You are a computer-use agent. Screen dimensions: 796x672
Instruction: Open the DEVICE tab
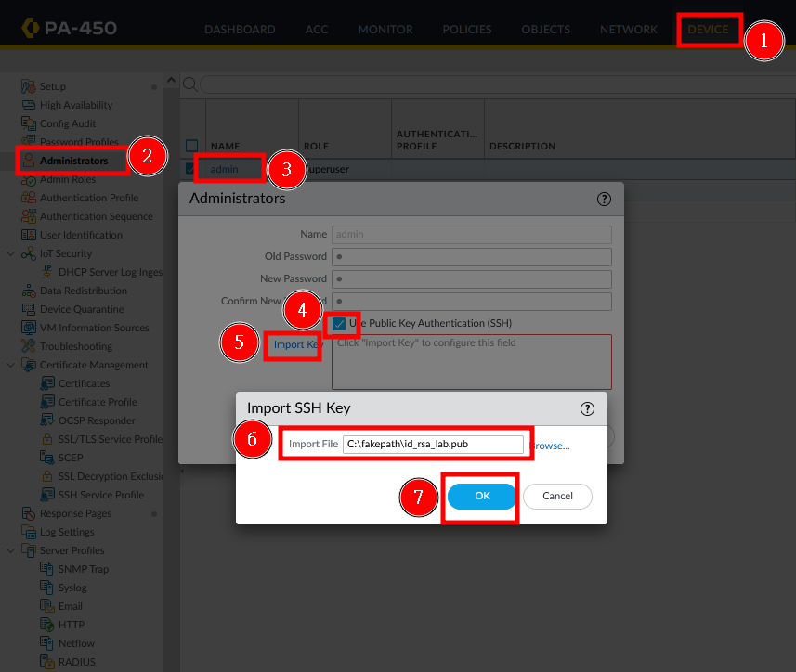(x=708, y=30)
